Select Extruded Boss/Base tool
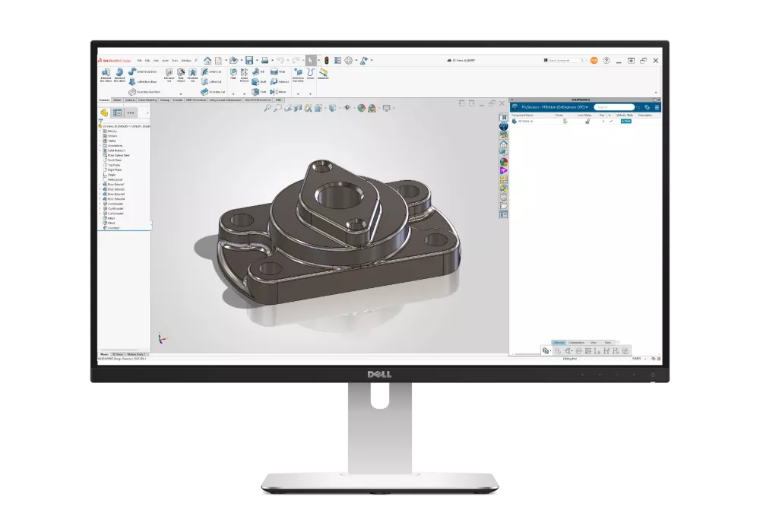This screenshot has width=760, height=532. pos(106,74)
